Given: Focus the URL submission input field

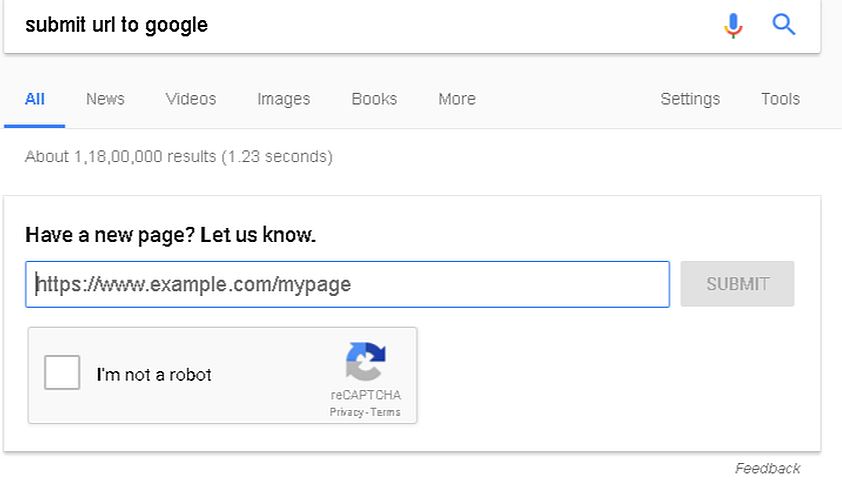Looking at the screenshot, I should 347,284.
